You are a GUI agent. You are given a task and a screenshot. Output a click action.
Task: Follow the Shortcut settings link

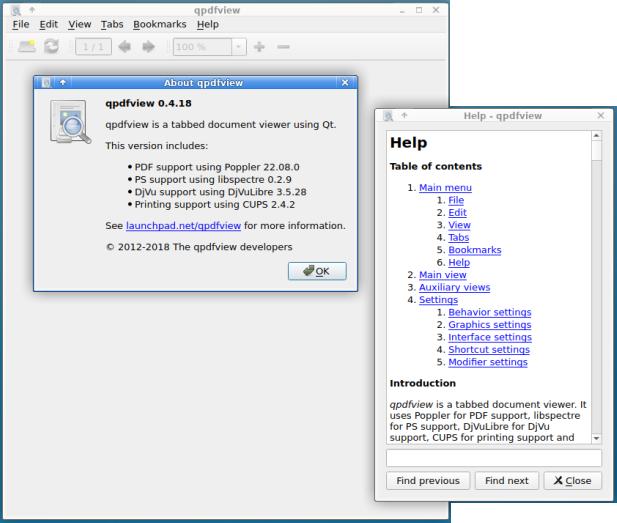(489, 350)
